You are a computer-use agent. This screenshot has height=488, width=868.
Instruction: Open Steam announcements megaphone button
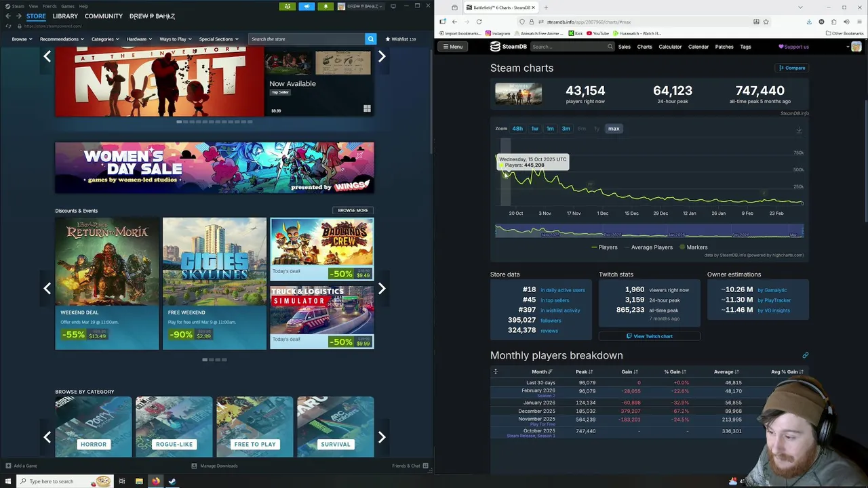[x=307, y=6]
